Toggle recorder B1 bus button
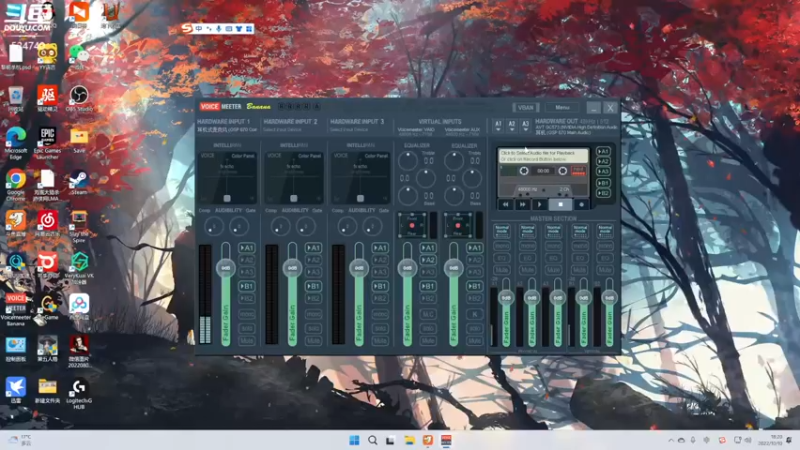 click(x=603, y=183)
